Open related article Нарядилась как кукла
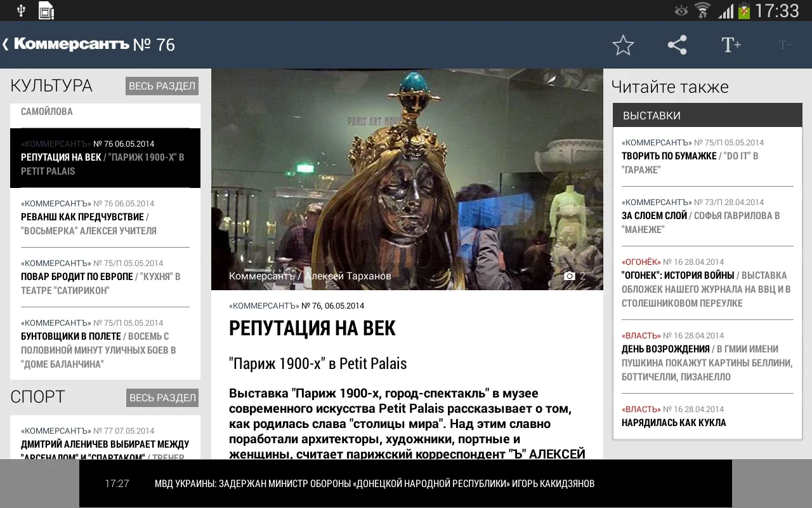This screenshot has width=812, height=508. [707, 416]
